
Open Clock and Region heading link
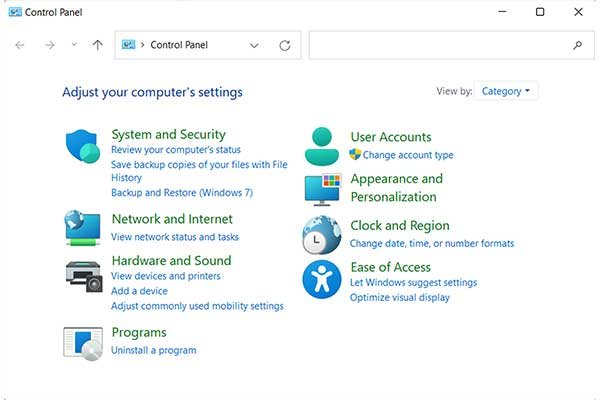pos(400,226)
